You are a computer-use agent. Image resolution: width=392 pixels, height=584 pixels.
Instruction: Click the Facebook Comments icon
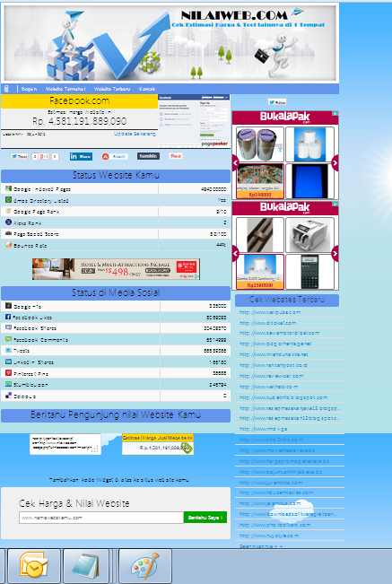point(8,339)
